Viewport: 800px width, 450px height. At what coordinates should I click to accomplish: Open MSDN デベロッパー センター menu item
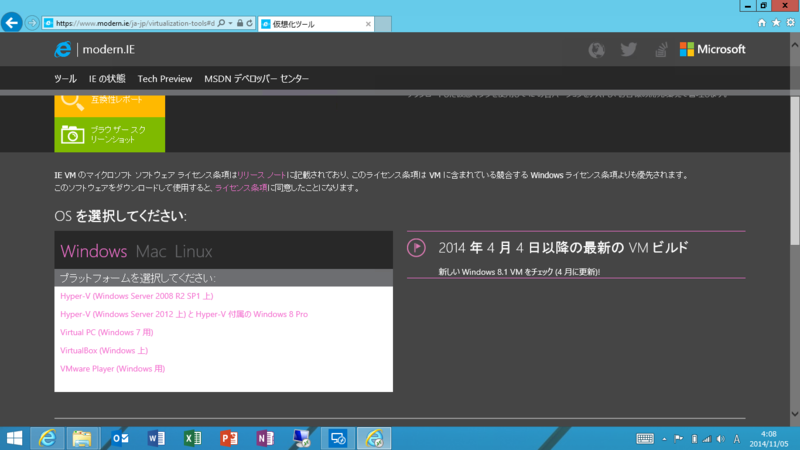tap(257, 79)
